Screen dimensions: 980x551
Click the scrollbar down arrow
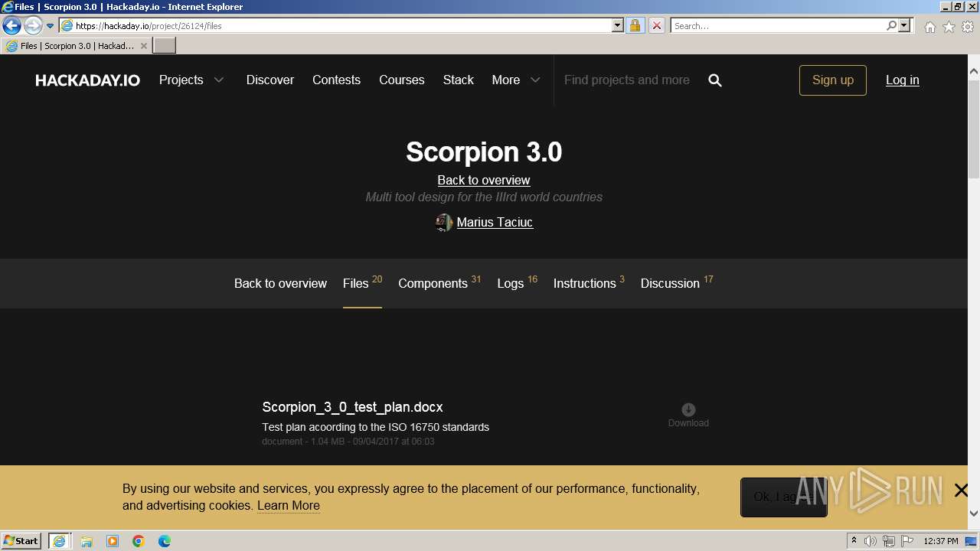click(x=974, y=514)
